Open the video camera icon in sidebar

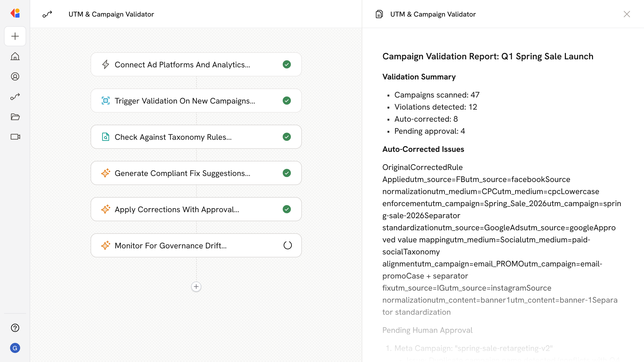click(15, 137)
